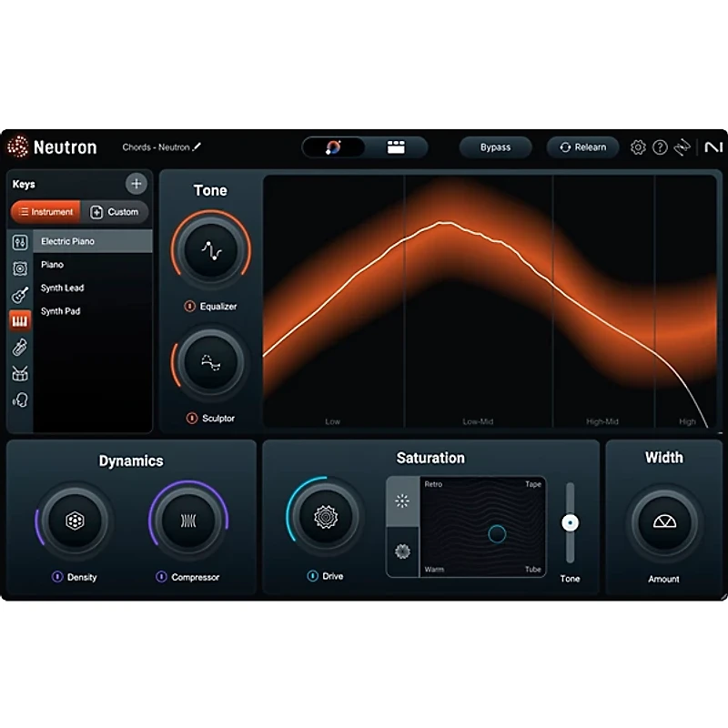Adjust the Saturation Tone slider
The height and width of the screenshot is (728, 728).
(x=571, y=521)
